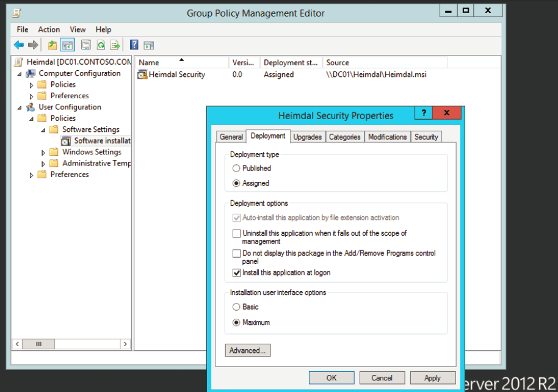Switch to the Upgrades tab
Screen dimensions: 558x392
coord(308,137)
